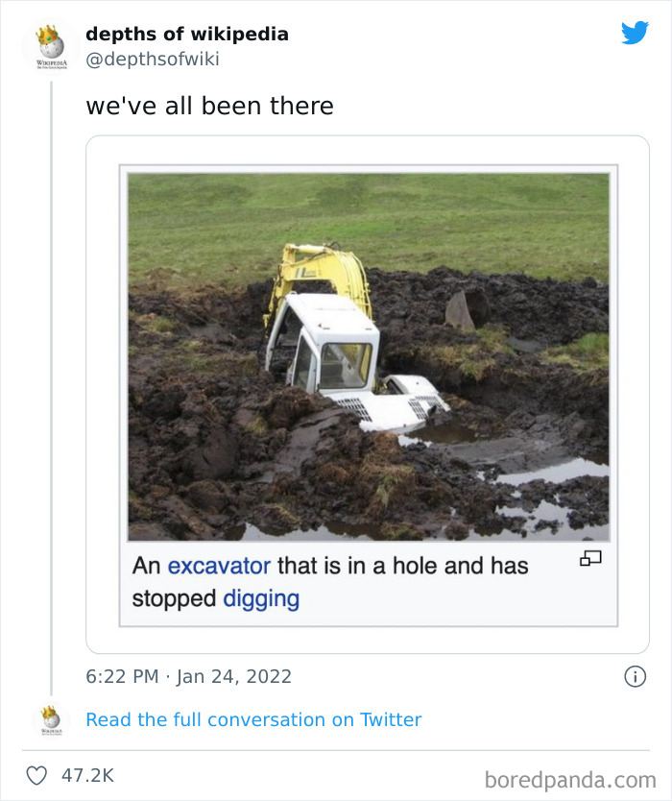Click the 47.2K like count
Screen dimensions: 672x801
pos(88,776)
